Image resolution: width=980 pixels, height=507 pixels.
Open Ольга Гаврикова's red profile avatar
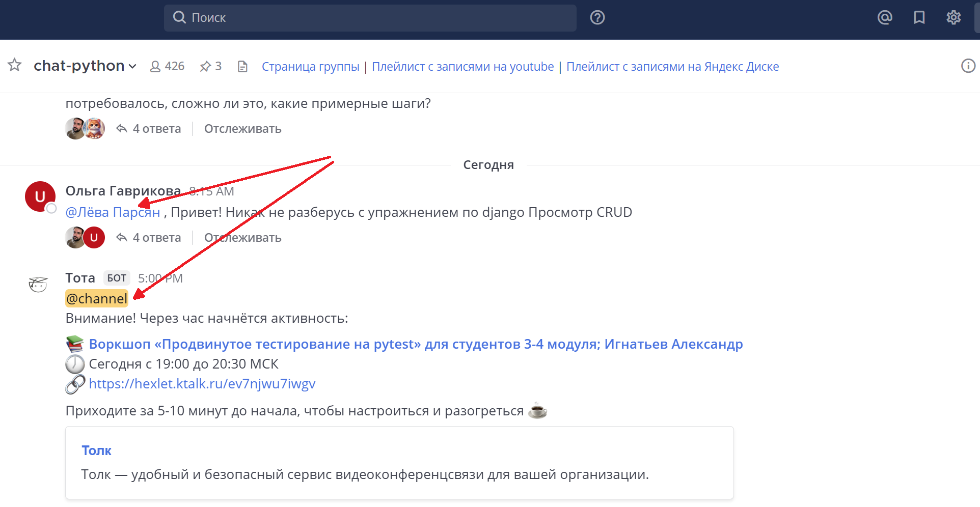[40, 196]
